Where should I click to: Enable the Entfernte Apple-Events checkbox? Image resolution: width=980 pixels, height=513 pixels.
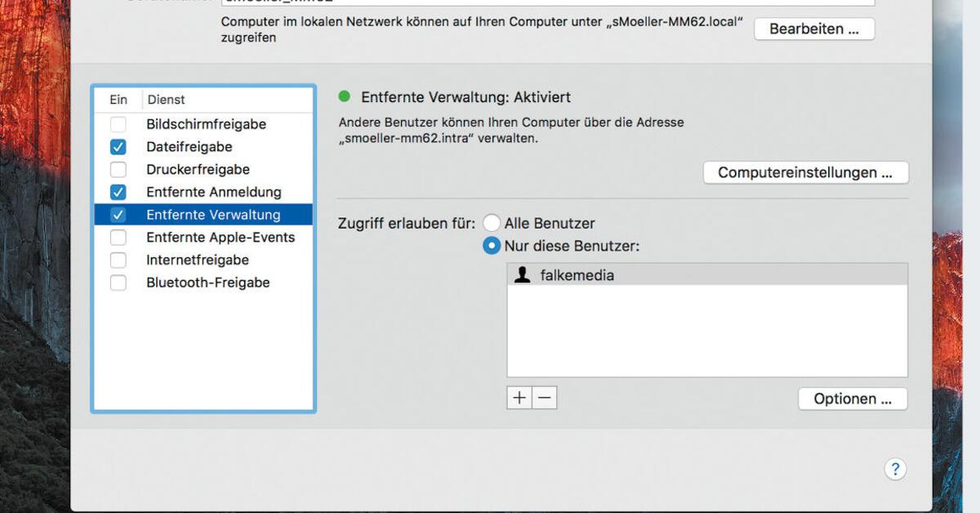click(118, 237)
